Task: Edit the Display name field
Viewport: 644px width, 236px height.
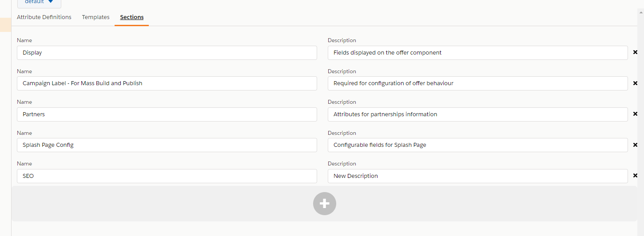Action: (167, 53)
